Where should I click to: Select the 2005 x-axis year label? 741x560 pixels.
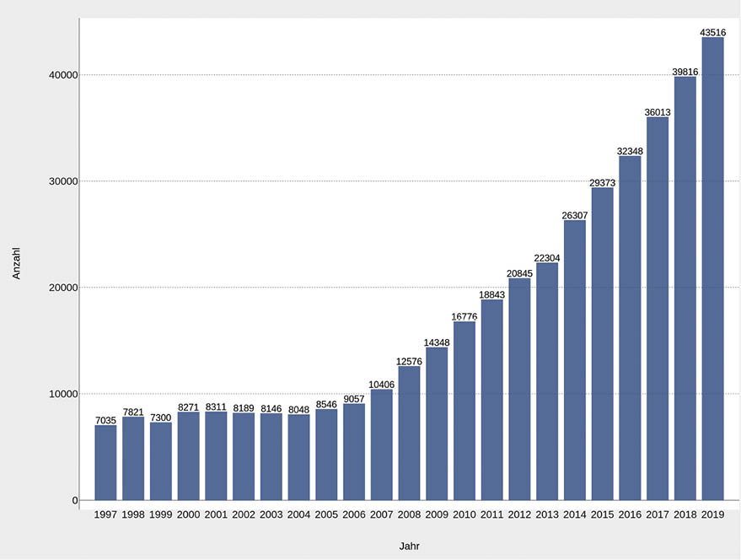coord(326,514)
